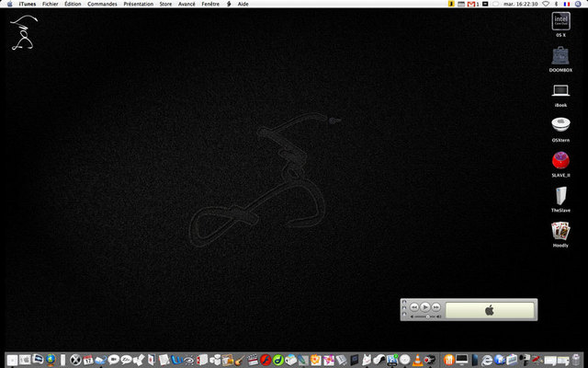Adjust the iTunes mini player volume slider
588x368 pixels.
point(425,316)
